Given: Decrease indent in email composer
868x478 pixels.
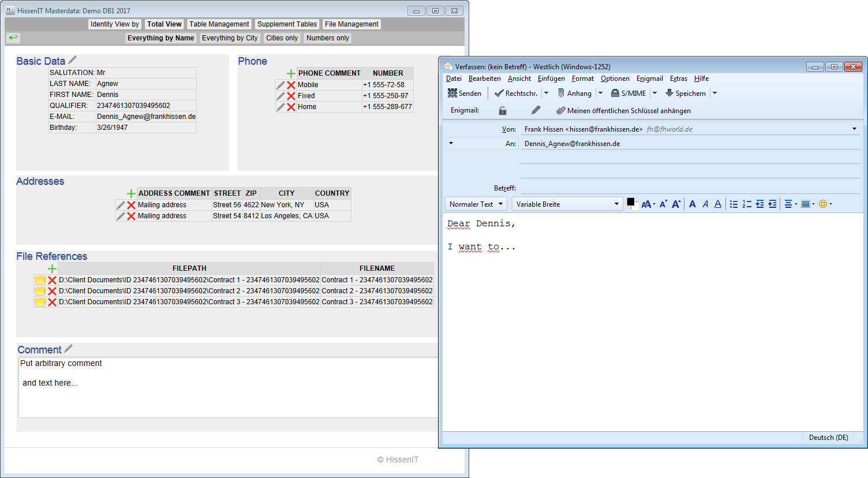Looking at the screenshot, I should point(759,204).
